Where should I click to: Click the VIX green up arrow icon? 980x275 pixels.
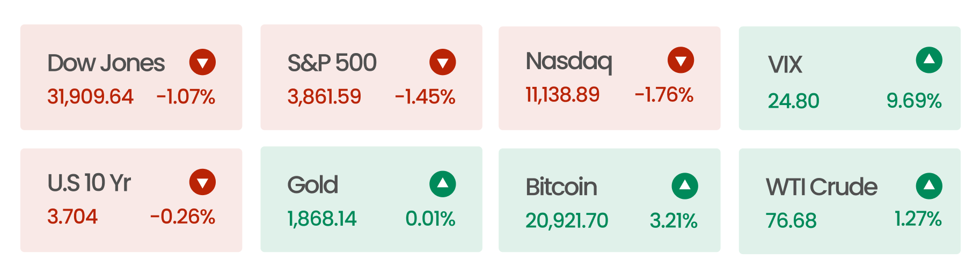point(929,60)
